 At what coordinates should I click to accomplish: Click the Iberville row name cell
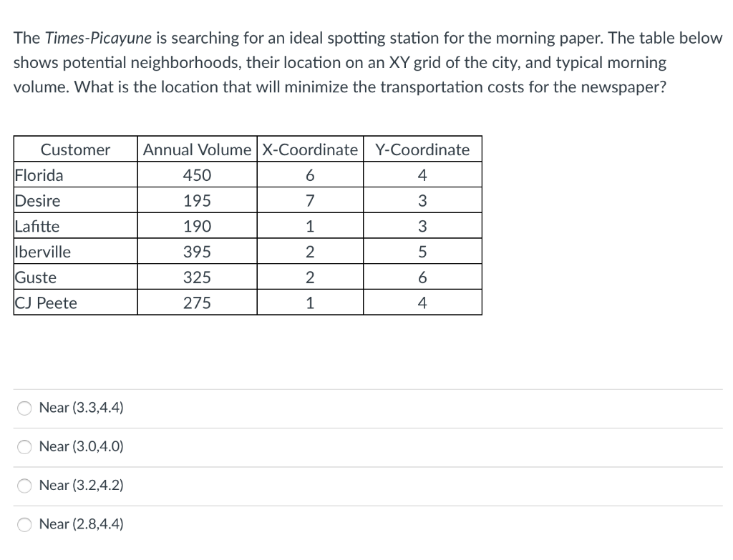point(75,251)
